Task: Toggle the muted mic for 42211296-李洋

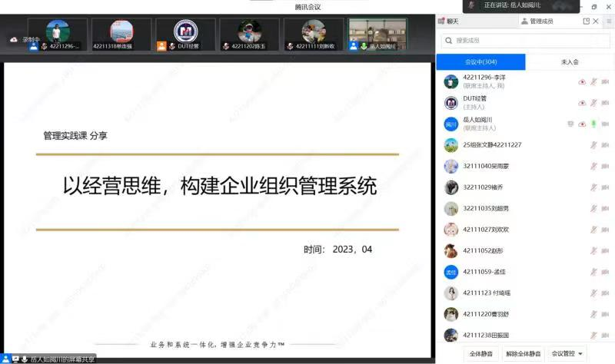Action: point(593,81)
